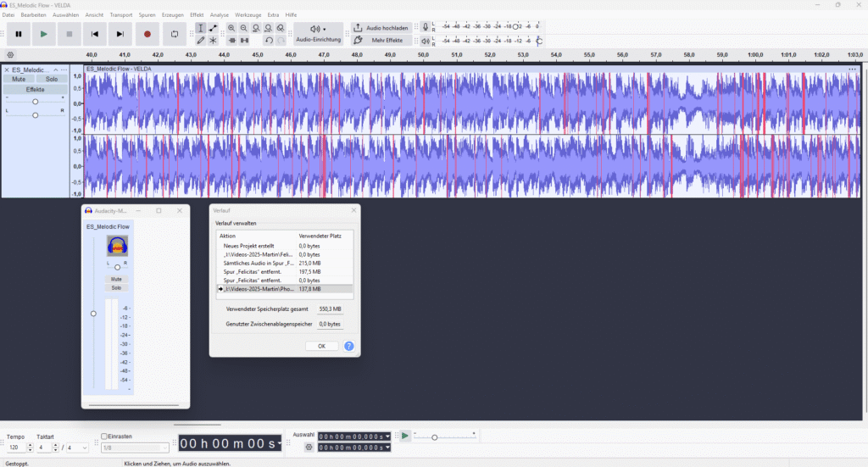This screenshot has height=467, width=868.
Task: Select 'Sämtliches Audio in Spur' history entry
Action: click(285, 263)
